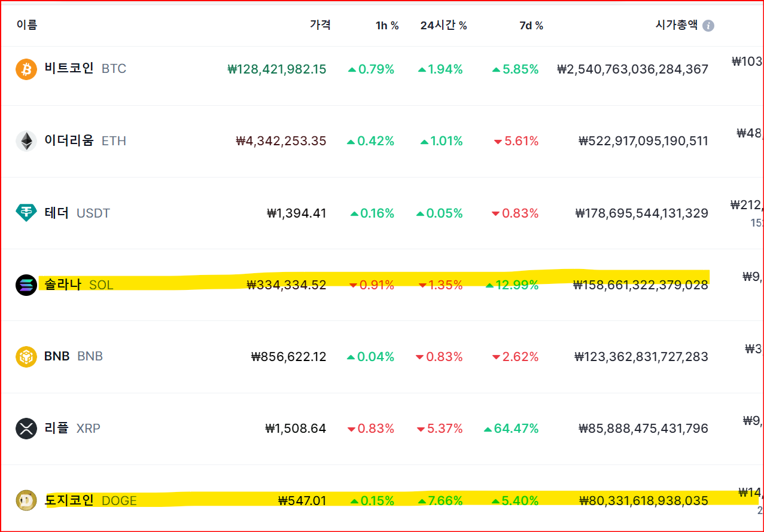764x532 pixels.
Task: Click the Solana logo icon
Action: point(26,285)
